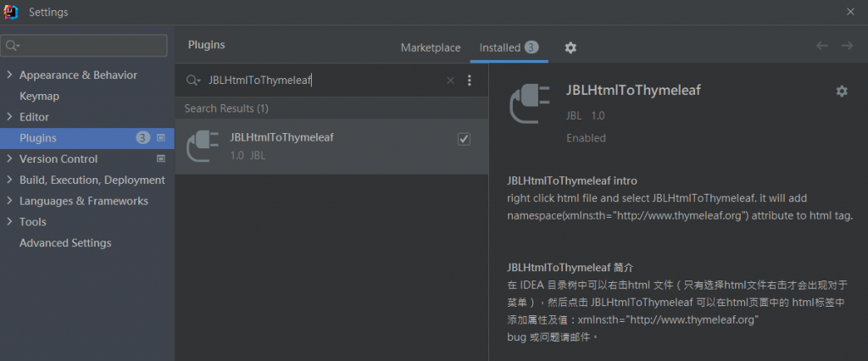Click the updates badge on Plugins row
The width and height of the screenshot is (868, 361).
click(143, 138)
